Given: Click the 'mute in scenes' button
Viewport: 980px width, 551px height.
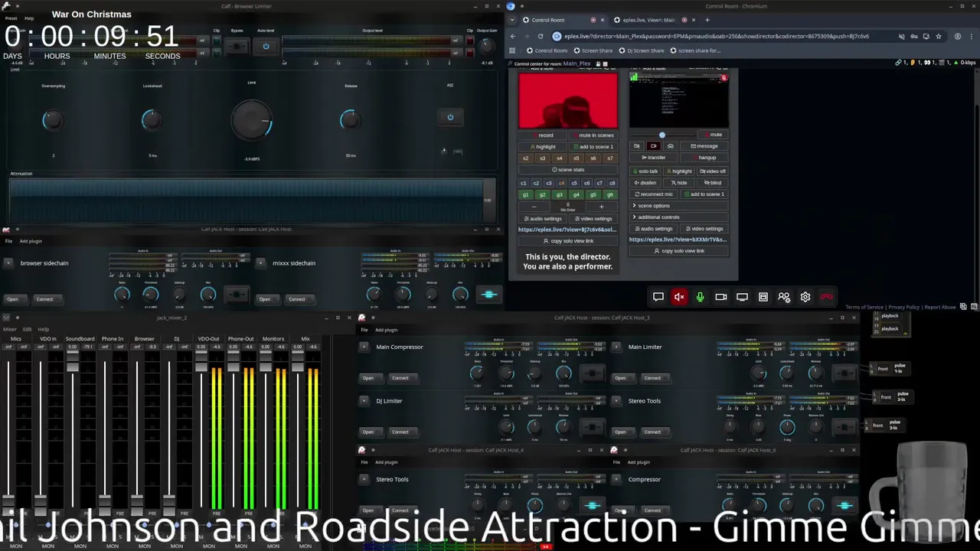Looking at the screenshot, I should pos(593,135).
